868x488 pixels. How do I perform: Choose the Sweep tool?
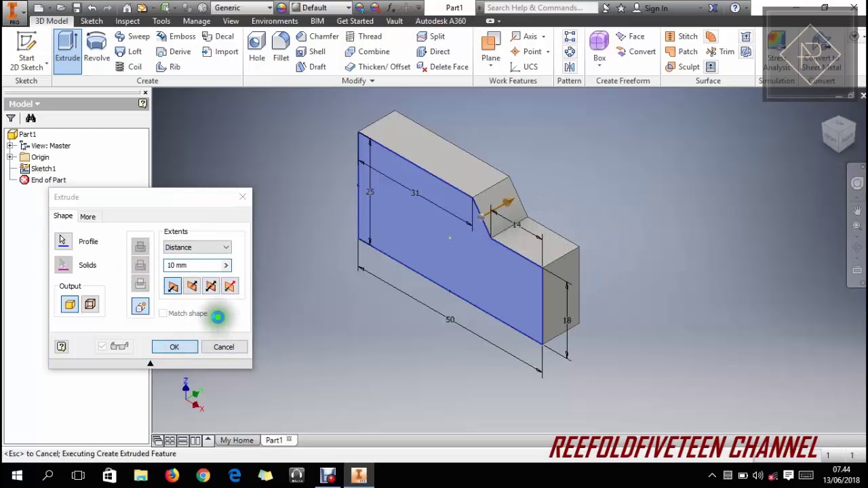click(x=132, y=37)
